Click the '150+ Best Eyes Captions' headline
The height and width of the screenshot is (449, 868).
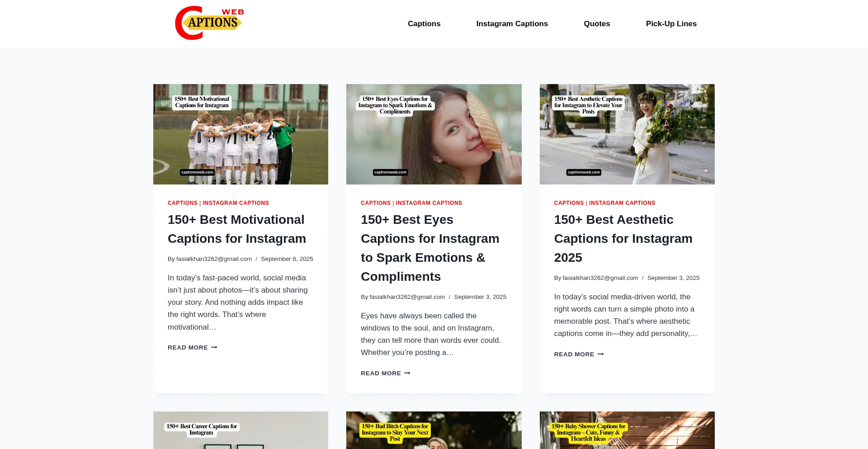pos(429,248)
